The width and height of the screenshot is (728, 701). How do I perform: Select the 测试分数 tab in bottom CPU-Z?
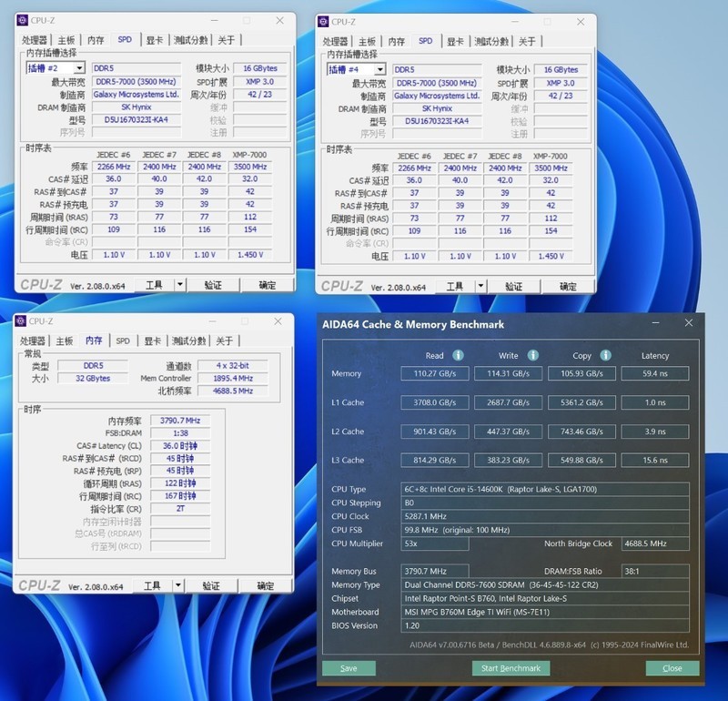(187, 340)
